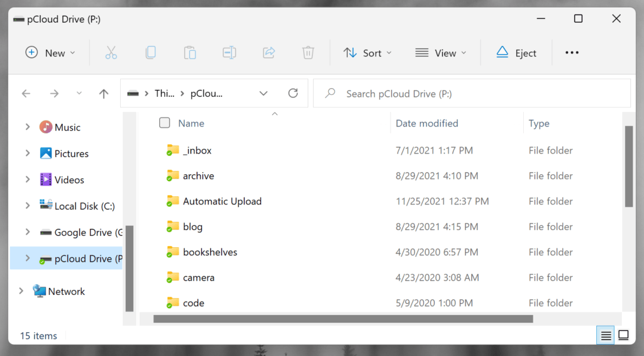This screenshot has width=644, height=356.
Task: Expand the Local Disk (C:) node
Action: point(27,206)
